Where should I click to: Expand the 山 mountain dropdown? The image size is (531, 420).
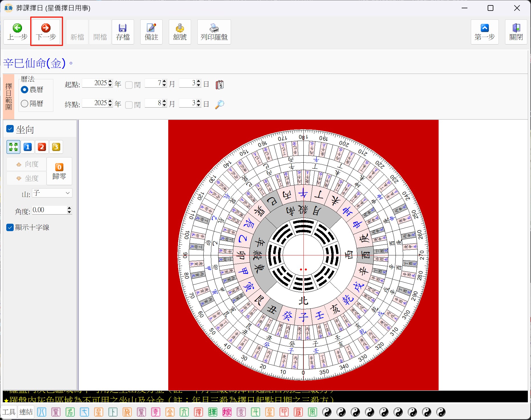(x=68, y=193)
